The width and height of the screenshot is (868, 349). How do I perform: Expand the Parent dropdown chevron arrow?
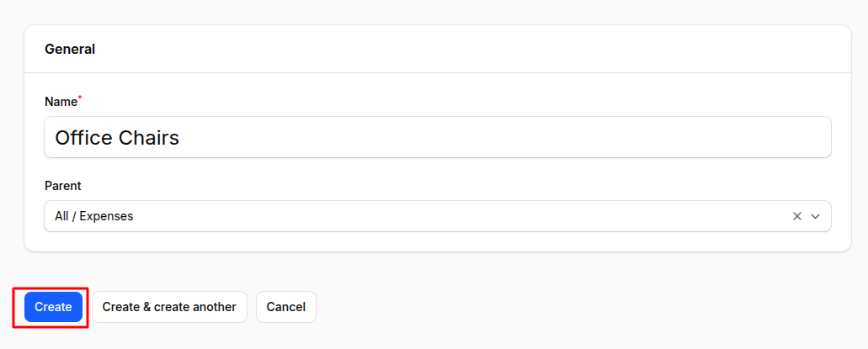tap(815, 216)
